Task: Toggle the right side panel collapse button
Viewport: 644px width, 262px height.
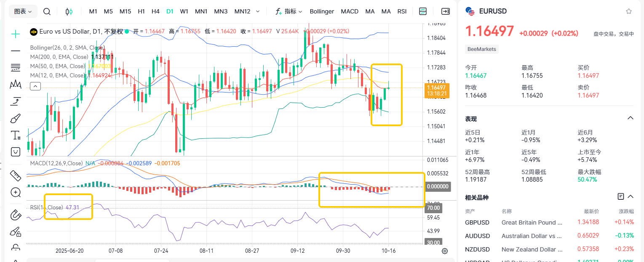Action: pyautogui.click(x=445, y=11)
